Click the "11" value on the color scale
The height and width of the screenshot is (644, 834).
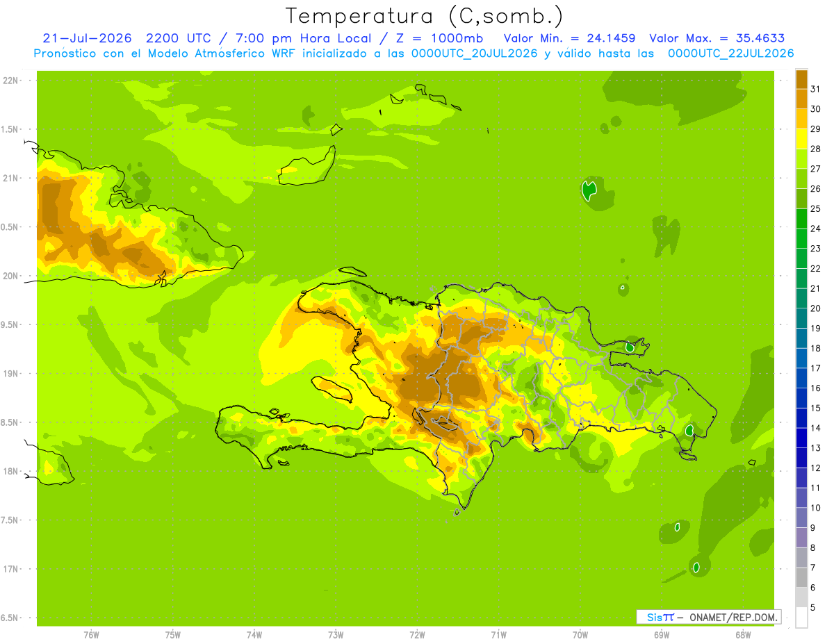pyautogui.click(x=816, y=488)
